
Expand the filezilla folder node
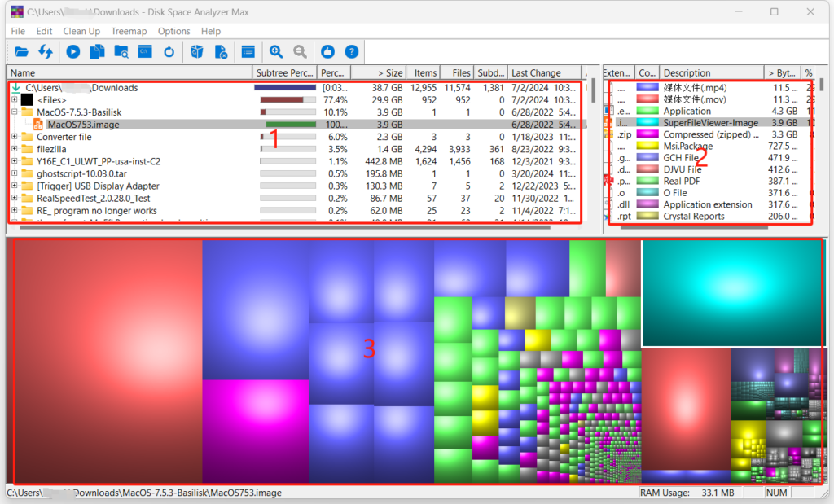15,148
